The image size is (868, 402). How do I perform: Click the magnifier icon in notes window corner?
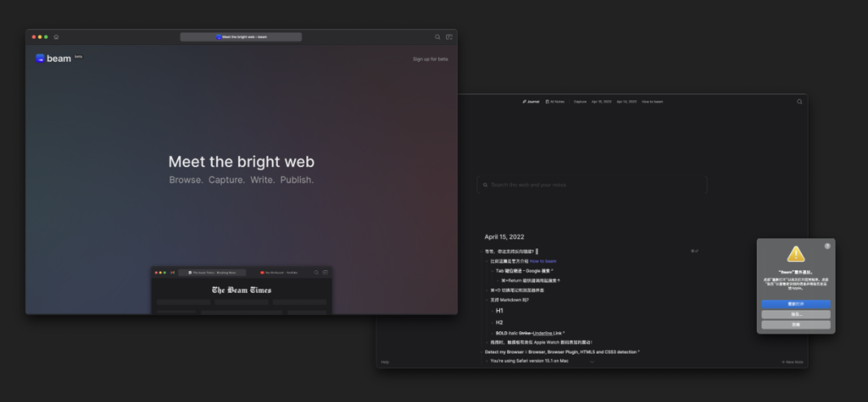(x=800, y=102)
